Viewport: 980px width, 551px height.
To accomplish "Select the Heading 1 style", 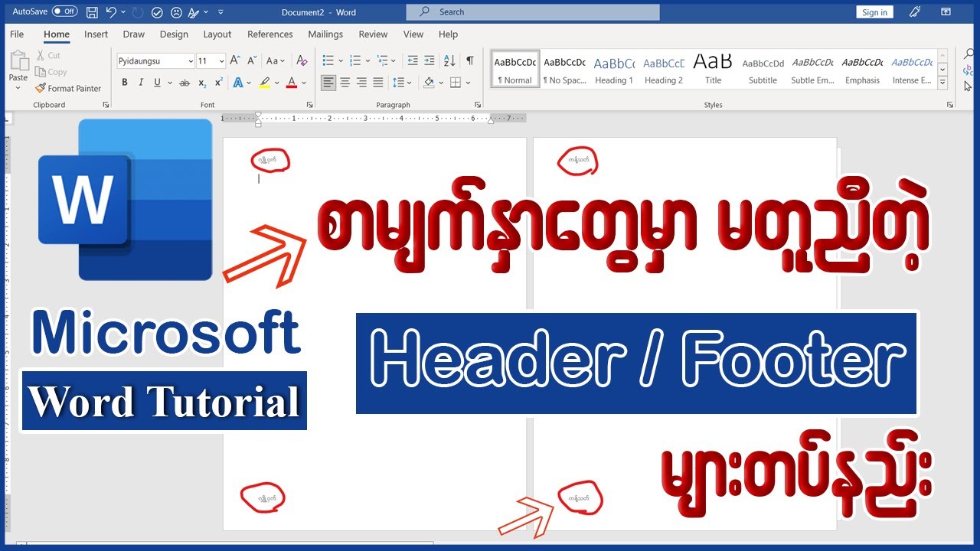I will pyautogui.click(x=614, y=69).
